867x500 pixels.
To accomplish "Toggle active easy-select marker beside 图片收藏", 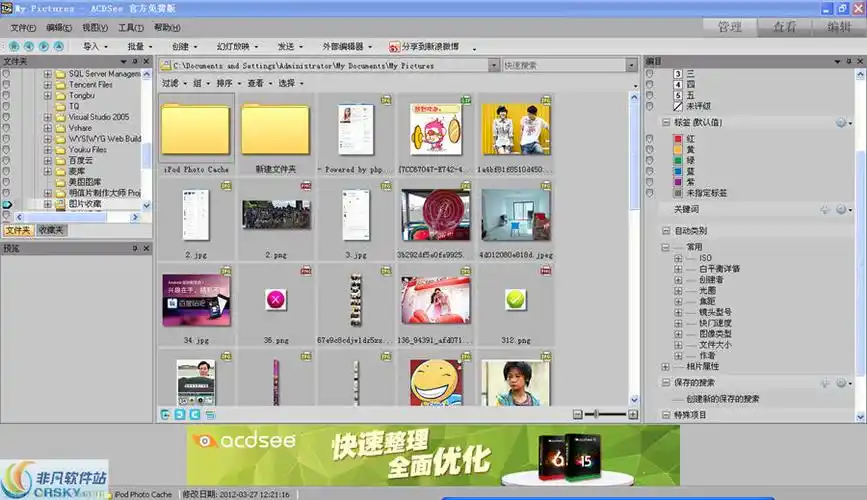I will click(7, 204).
